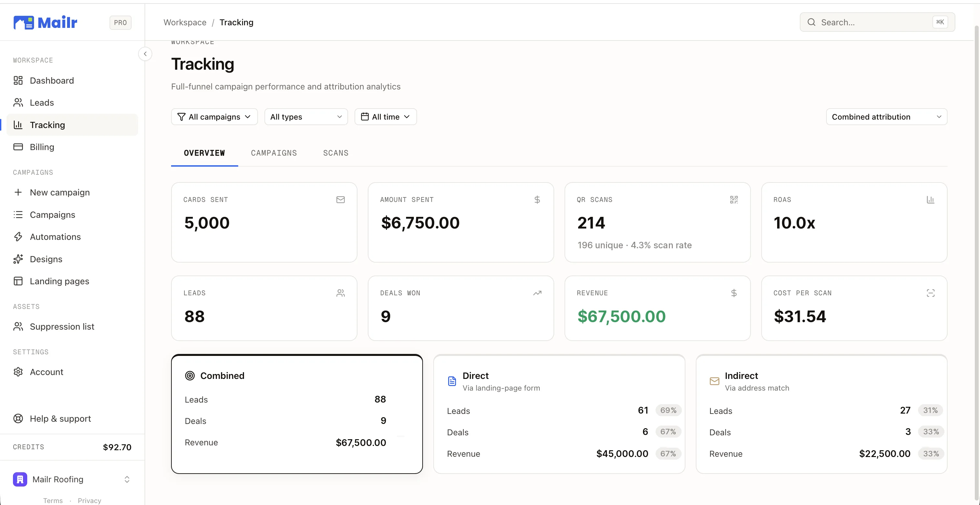Click the scan frame icon on Cost Per Scan card
980x505 pixels.
(930, 293)
